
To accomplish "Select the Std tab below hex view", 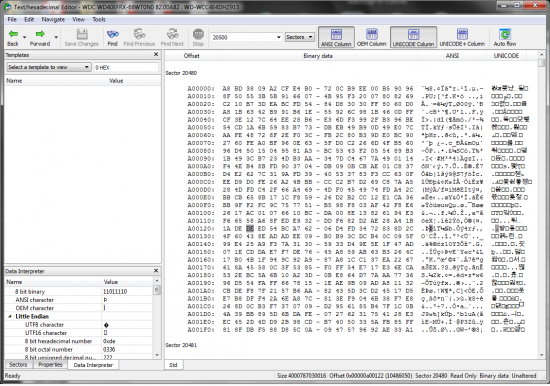I will point(173,365).
